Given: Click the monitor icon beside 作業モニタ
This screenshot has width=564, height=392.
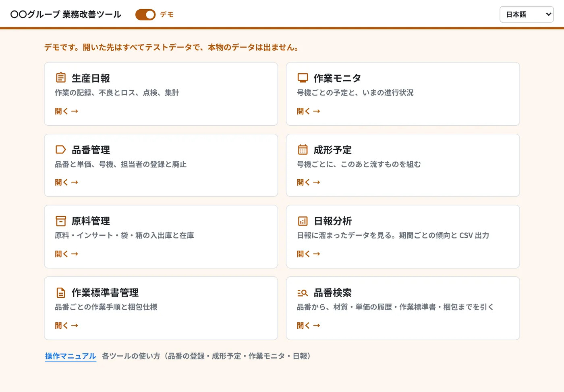Looking at the screenshot, I should (303, 77).
